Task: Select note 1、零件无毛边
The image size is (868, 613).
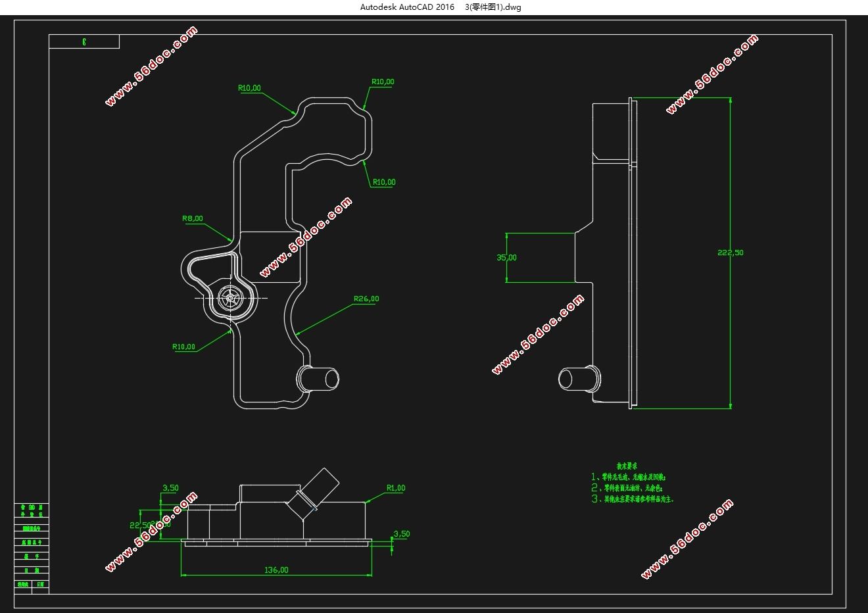Action: tap(629, 477)
